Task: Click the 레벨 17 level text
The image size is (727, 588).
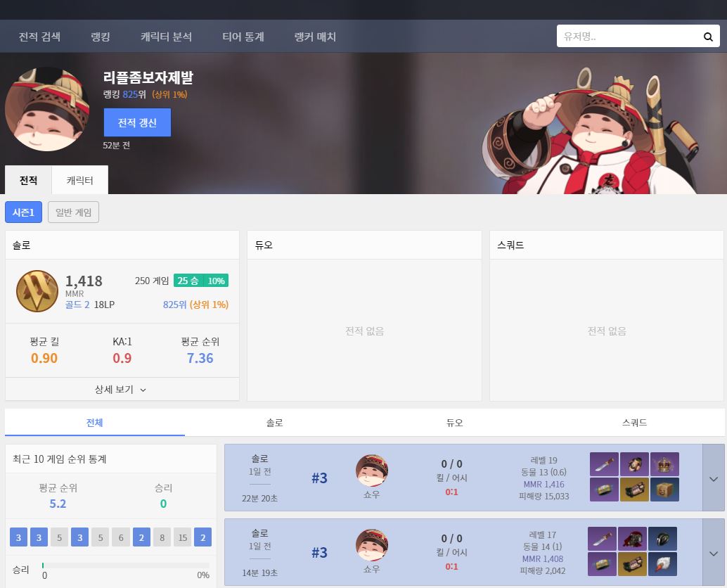Action: [x=543, y=535]
